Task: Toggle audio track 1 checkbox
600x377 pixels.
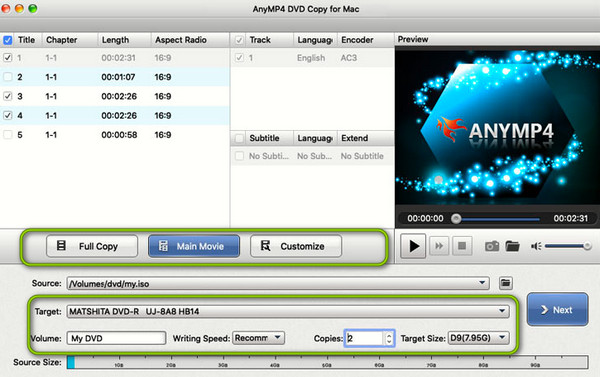Action: [239, 58]
